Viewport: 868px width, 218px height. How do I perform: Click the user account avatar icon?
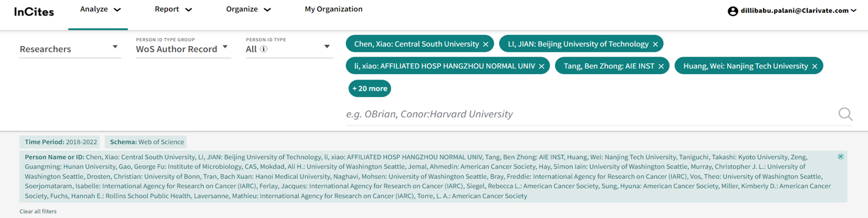(733, 11)
